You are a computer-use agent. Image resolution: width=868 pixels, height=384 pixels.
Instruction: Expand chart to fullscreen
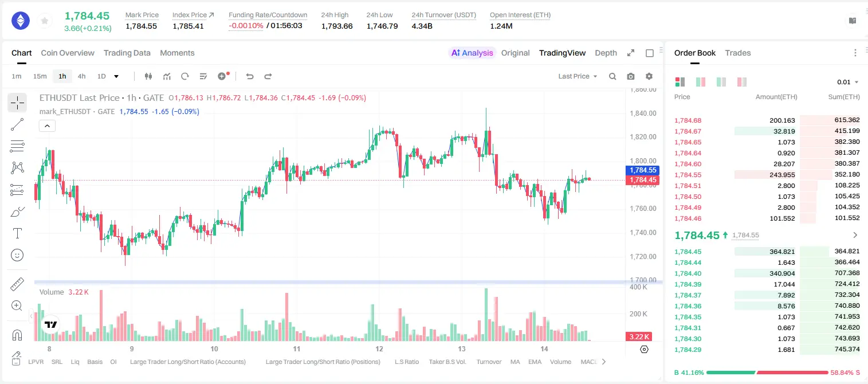[631, 53]
